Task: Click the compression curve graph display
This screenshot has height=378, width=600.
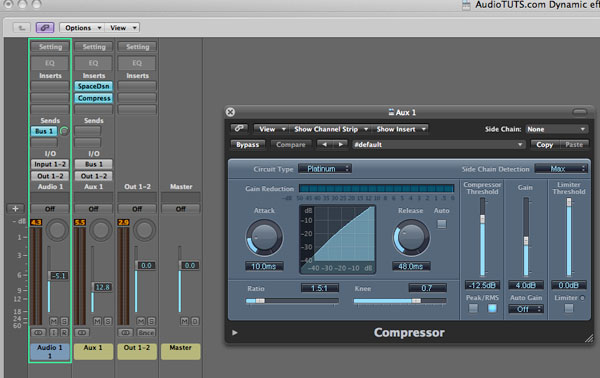Action: (337, 240)
